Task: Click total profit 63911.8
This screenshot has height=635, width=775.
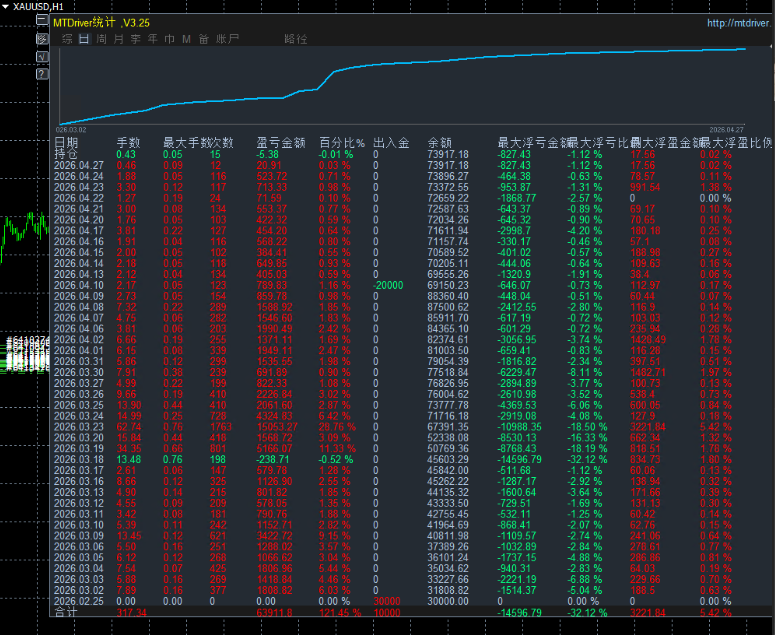Action: pyautogui.click(x=274, y=612)
